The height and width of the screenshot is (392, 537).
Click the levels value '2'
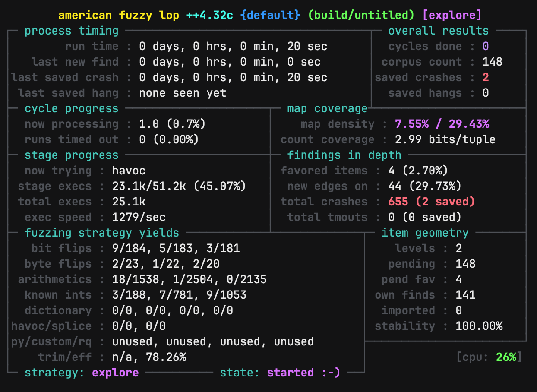459,249
